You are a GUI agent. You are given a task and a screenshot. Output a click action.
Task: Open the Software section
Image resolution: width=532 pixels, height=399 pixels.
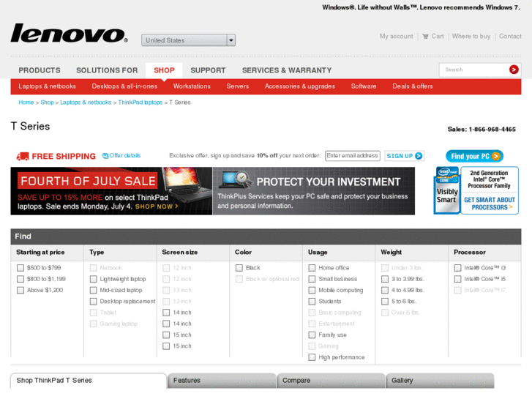pos(364,86)
